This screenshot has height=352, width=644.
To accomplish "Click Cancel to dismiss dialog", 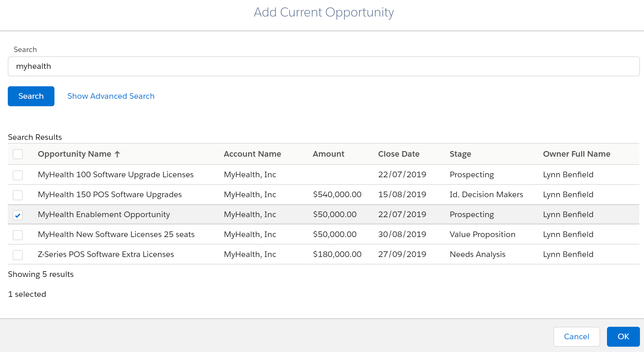I will [x=576, y=336].
